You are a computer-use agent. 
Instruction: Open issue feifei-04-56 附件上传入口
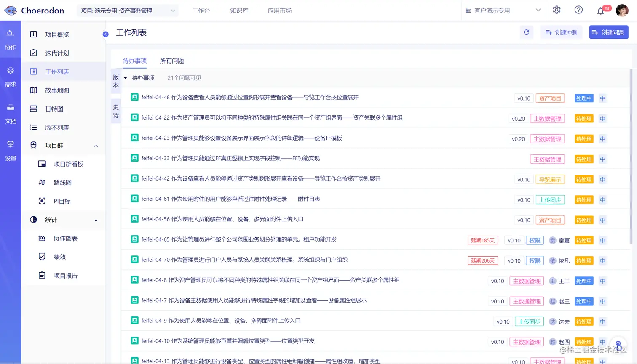[x=222, y=219]
